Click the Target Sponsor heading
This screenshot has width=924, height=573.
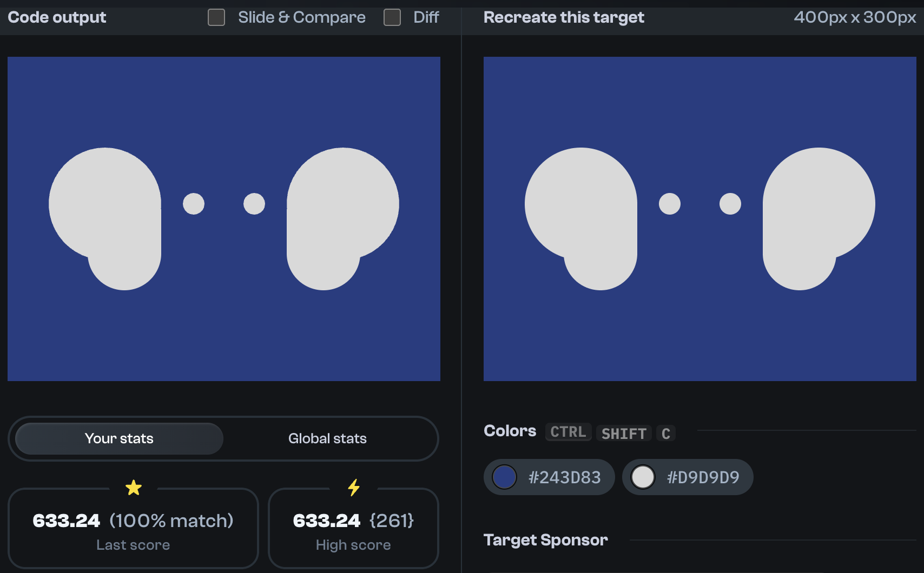click(x=545, y=540)
